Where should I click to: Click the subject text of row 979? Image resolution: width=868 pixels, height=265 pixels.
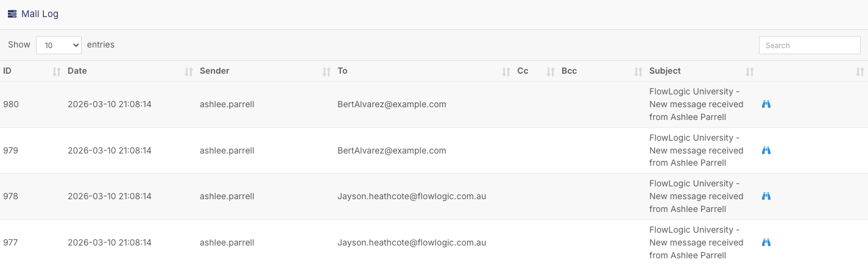696,150
